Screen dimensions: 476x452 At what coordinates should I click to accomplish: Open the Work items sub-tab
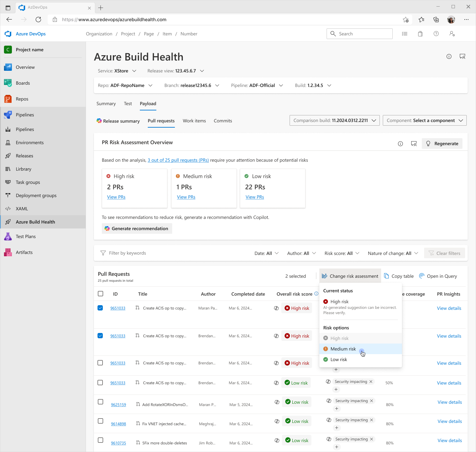click(194, 121)
